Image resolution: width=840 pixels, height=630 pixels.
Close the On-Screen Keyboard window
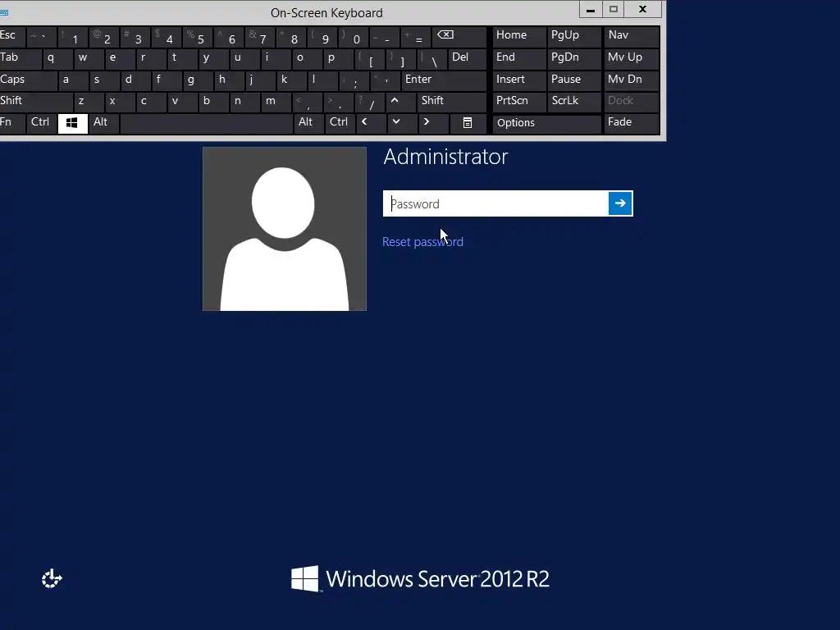coord(642,9)
